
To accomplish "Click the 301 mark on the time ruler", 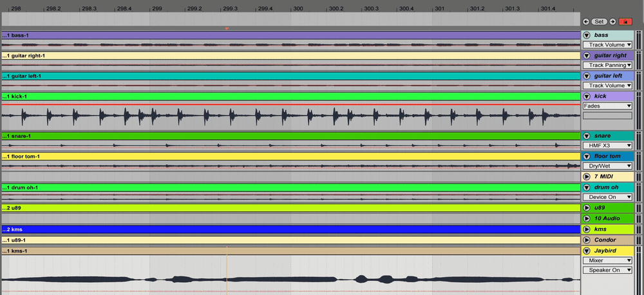I will coord(440,8).
